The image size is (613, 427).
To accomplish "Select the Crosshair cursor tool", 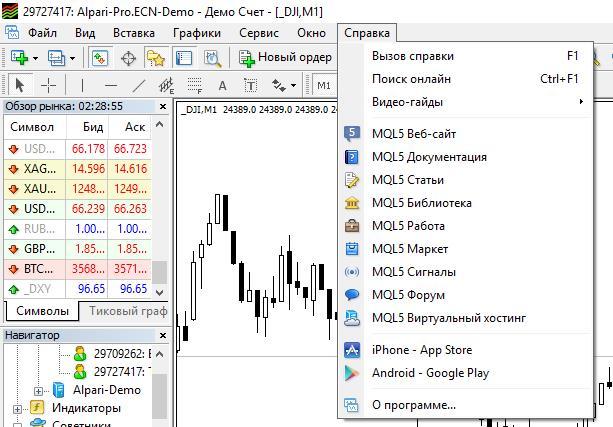I will click(48, 85).
